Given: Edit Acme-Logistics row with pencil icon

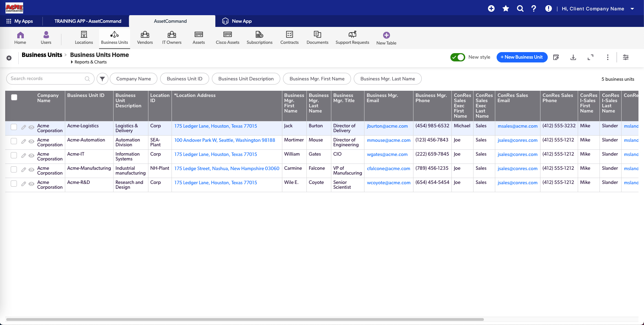Looking at the screenshot, I should click(x=23, y=127).
